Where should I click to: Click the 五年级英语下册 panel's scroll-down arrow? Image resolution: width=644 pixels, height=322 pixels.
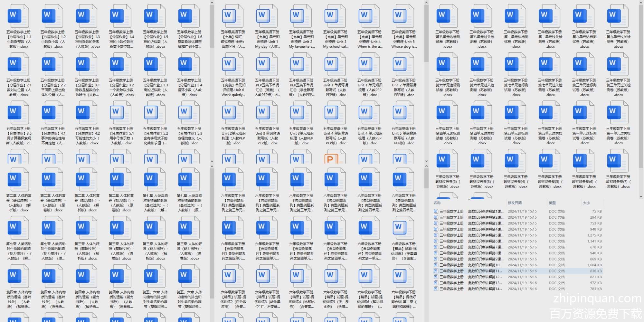click(426, 161)
